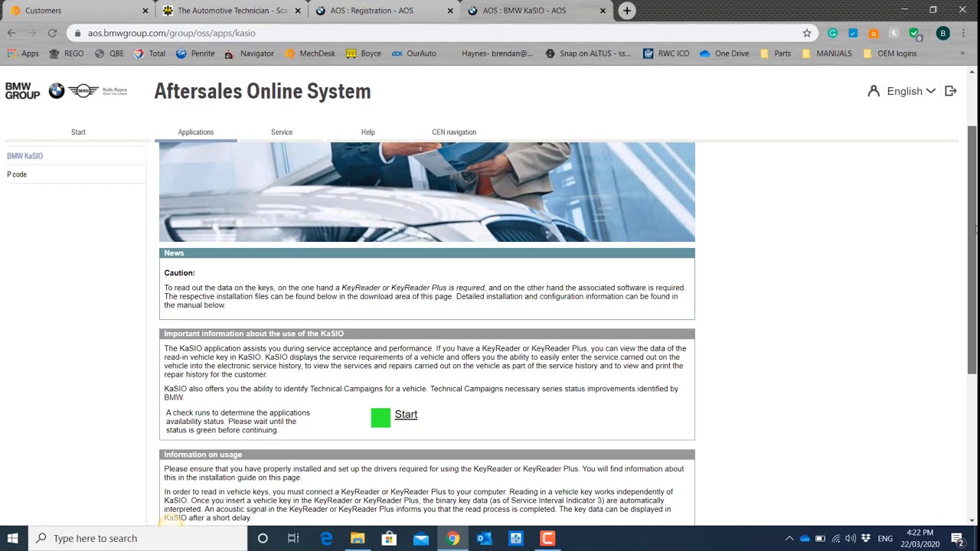Close the AOS Registration browser tab

(450, 11)
